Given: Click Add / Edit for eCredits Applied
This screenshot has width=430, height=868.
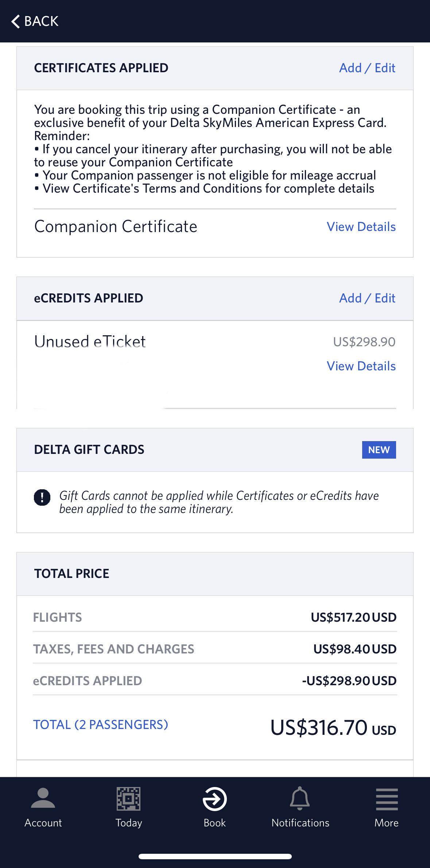Looking at the screenshot, I should coord(367,298).
